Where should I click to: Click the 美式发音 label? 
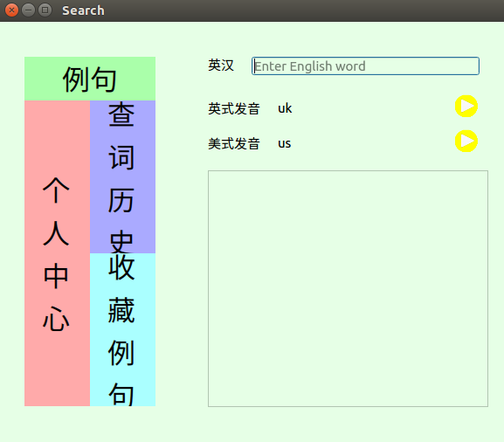[x=234, y=143]
